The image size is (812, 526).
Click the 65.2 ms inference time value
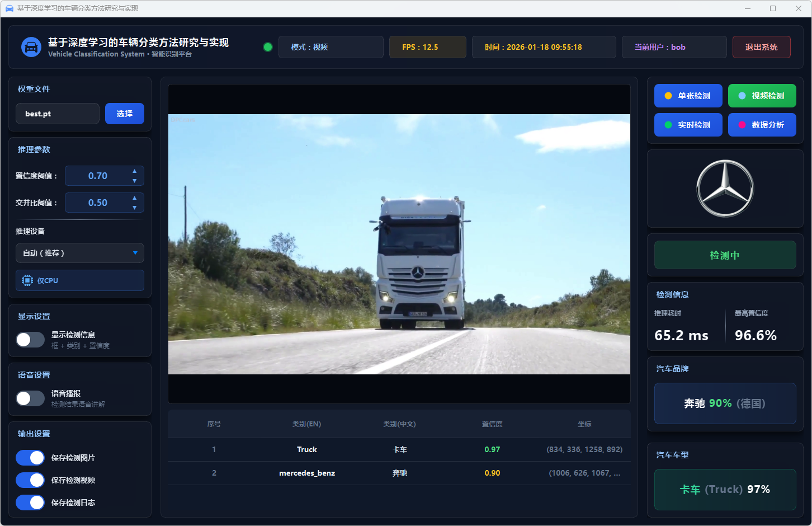[681, 335]
